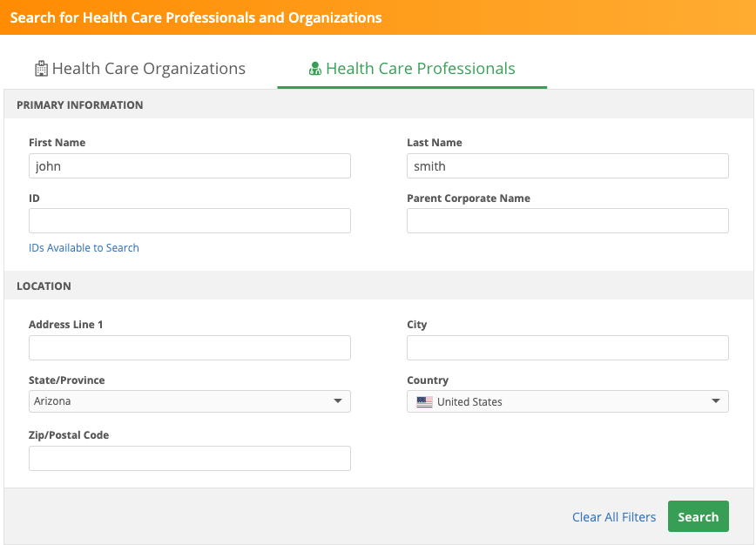This screenshot has height=545, width=756.
Task: Click into the City input field
Action: pyautogui.click(x=567, y=348)
